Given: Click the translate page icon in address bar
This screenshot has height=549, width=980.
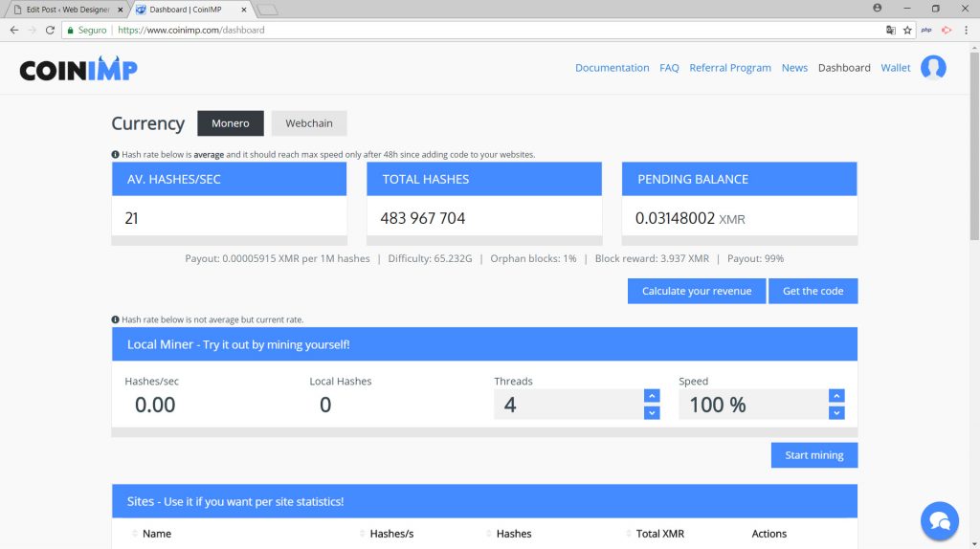Looking at the screenshot, I should 891,30.
